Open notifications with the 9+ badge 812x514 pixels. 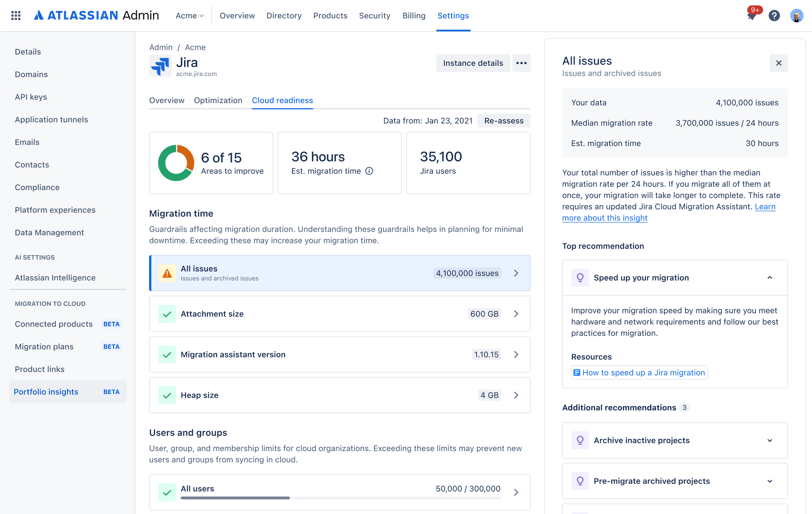[752, 16]
